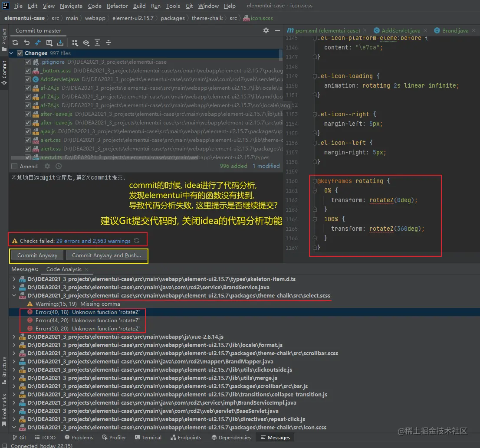Open the Terminal tool window
Image resolution: width=480 pixels, height=448 pixels.
pos(148,438)
